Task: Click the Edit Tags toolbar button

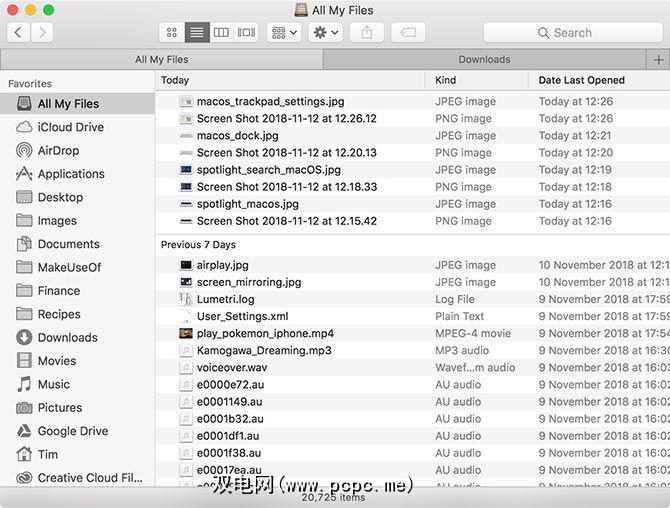Action: click(x=408, y=33)
